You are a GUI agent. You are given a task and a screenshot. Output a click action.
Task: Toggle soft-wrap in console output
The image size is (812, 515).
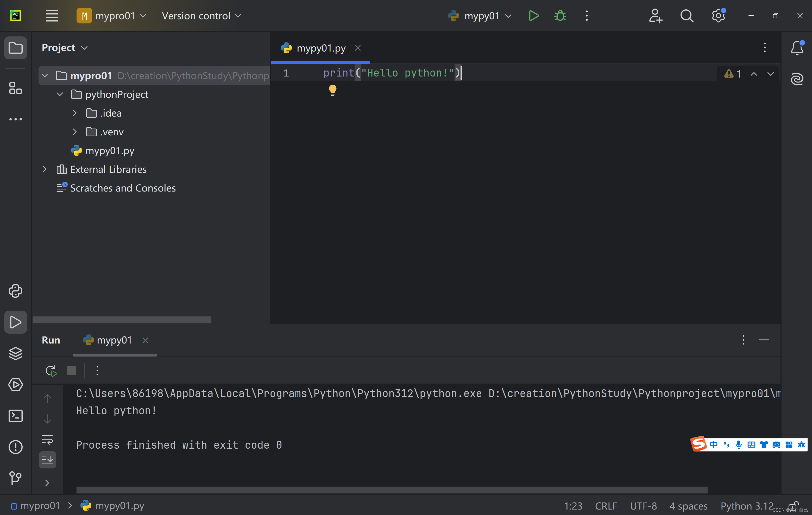[x=48, y=440]
